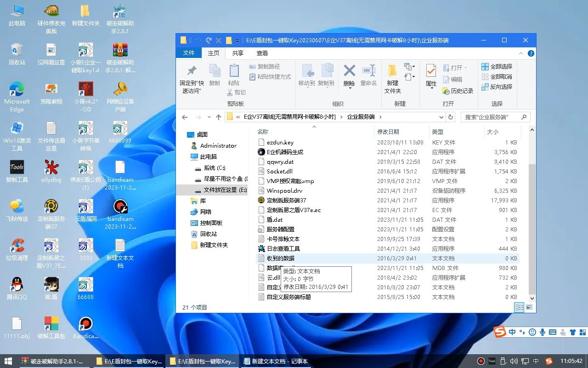Open the 垃圾清理 desktop icon
588x368 pixels.
click(x=17, y=250)
